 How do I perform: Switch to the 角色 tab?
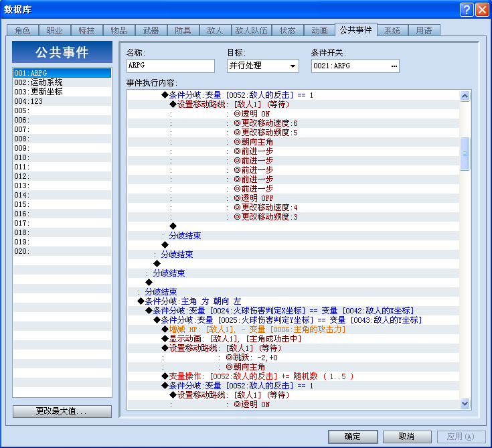(23, 30)
